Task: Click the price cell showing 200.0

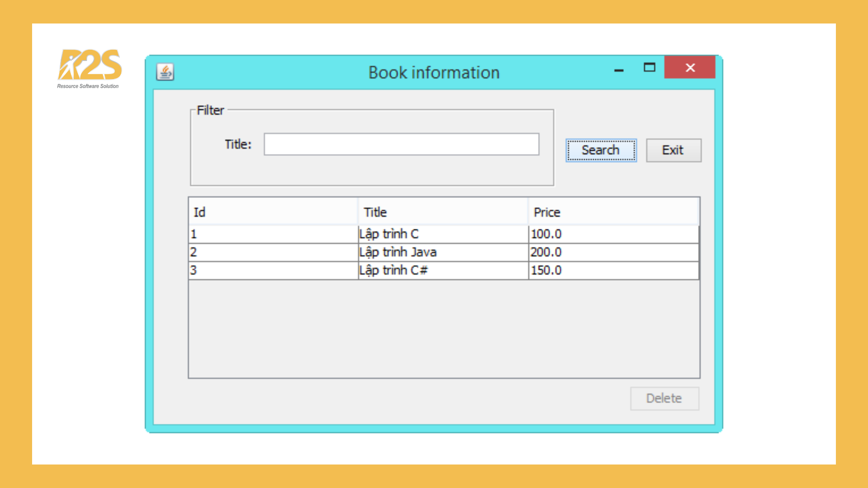Action: pos(613,252)
